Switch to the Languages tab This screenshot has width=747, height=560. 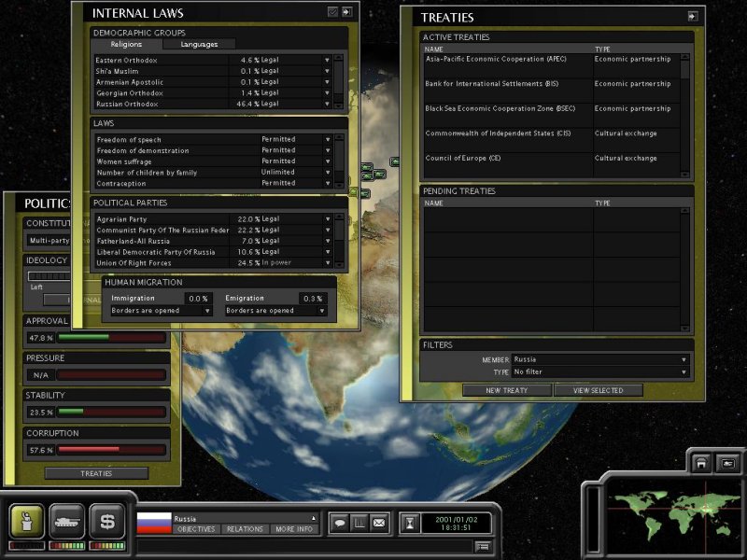click(199, 44)
